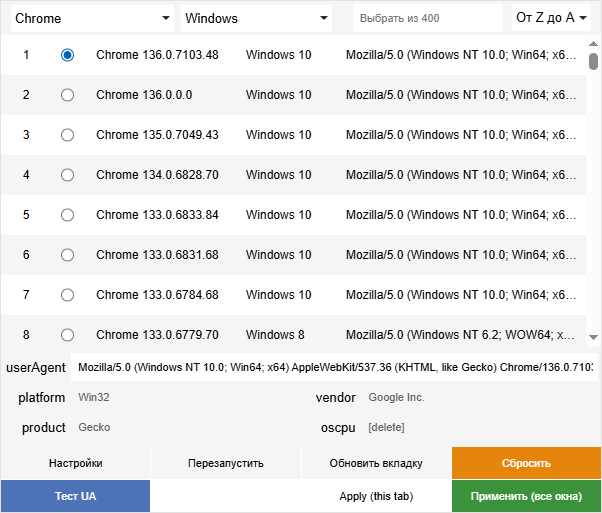This screenshot has height=513, width=602.
Task: Click user agent string in row 1
Action: click(461, 55)
